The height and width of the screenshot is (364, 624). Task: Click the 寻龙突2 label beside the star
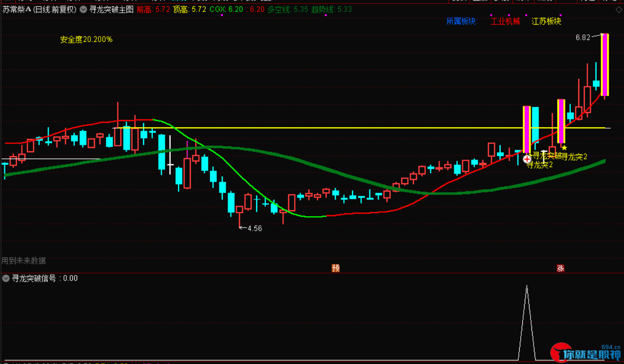click(574, 157)
